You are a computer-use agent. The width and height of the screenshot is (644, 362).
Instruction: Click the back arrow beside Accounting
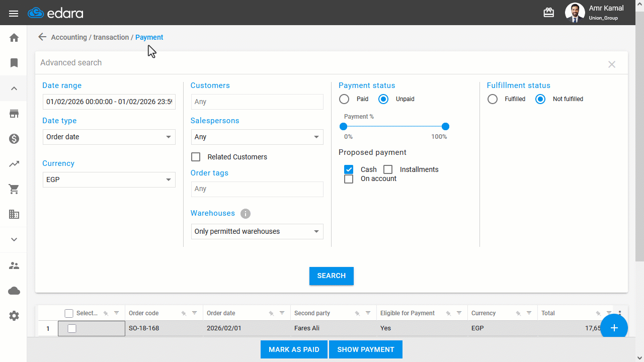(42, 37)
